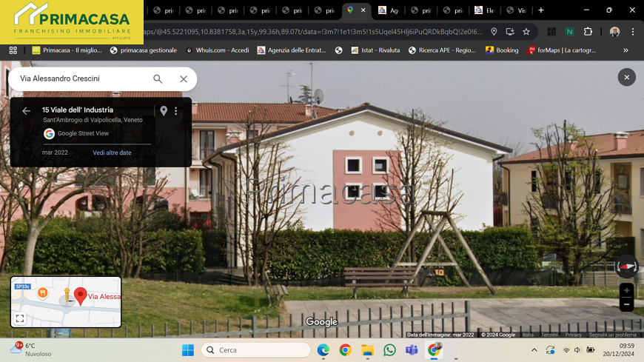Clear the Via Alessandro Crescini search text

(x=184, y=79)
